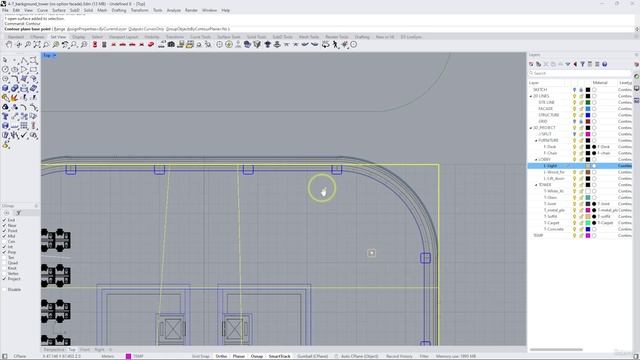Click the text tool T icon in sidebar
Viewport: 640px width, 360px height.
click(5, 117)
